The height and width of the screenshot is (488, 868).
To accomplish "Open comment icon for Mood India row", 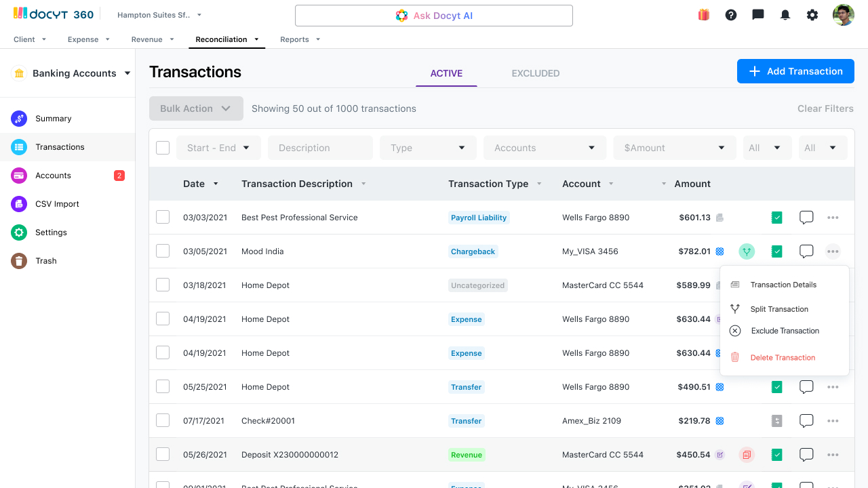I will click(x=806, y=251).
